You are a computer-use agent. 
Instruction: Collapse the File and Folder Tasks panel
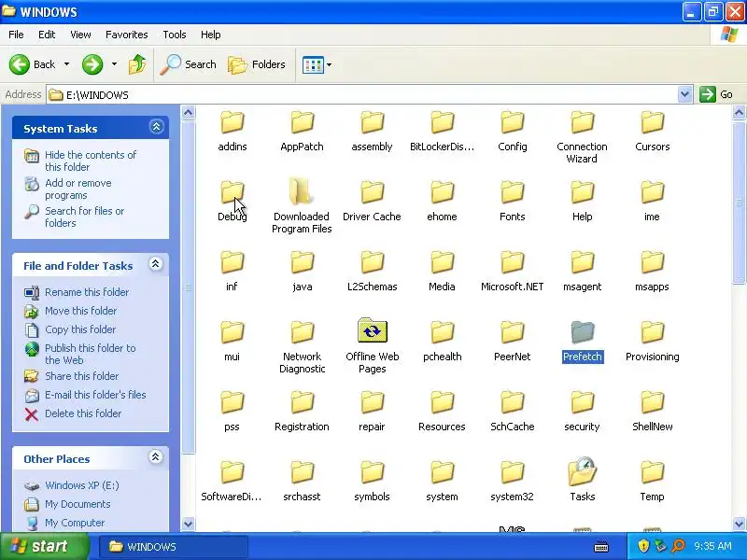[x=155, y=264]
